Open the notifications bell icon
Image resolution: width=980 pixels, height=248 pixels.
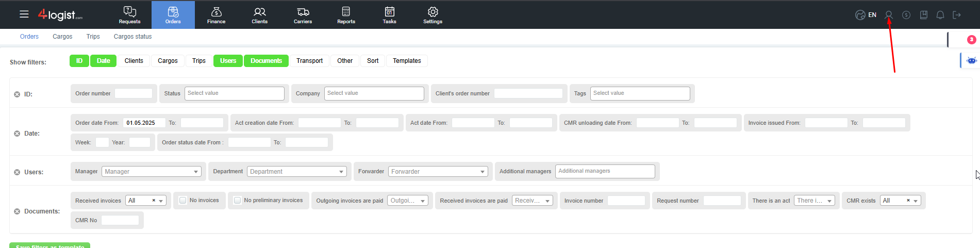(940, 15)
